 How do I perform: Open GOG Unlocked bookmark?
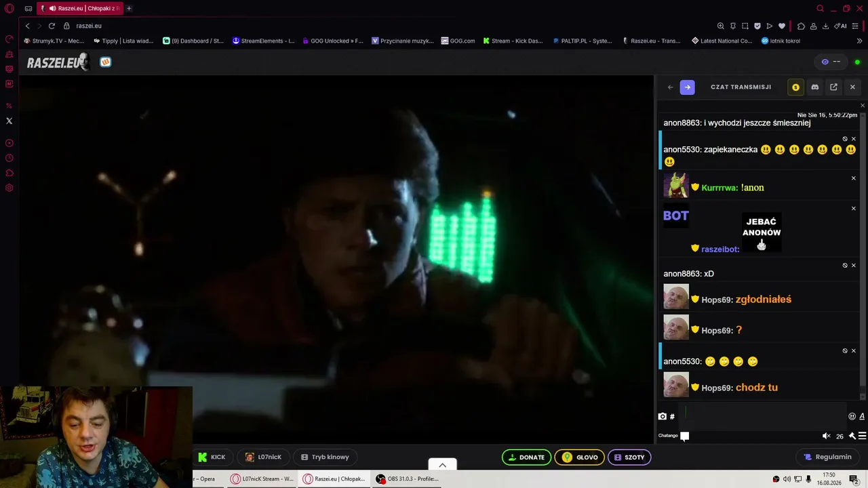click(x=333, y=41)
